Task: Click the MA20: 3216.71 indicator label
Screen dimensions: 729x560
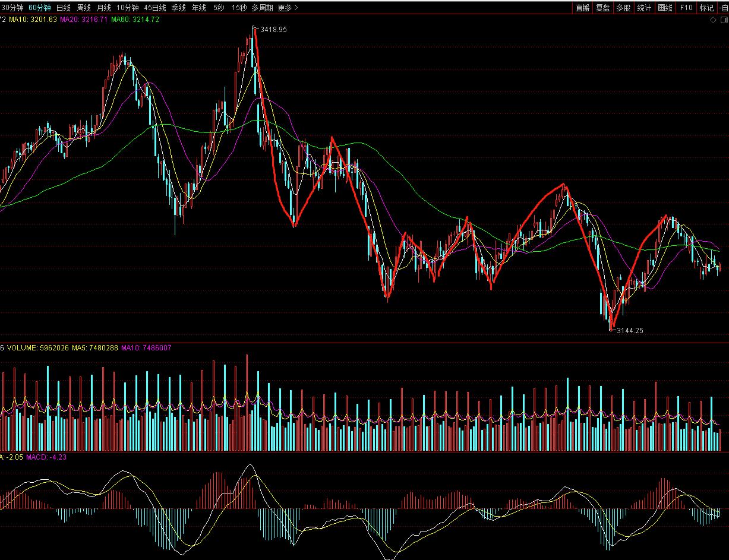Action: 84,20
